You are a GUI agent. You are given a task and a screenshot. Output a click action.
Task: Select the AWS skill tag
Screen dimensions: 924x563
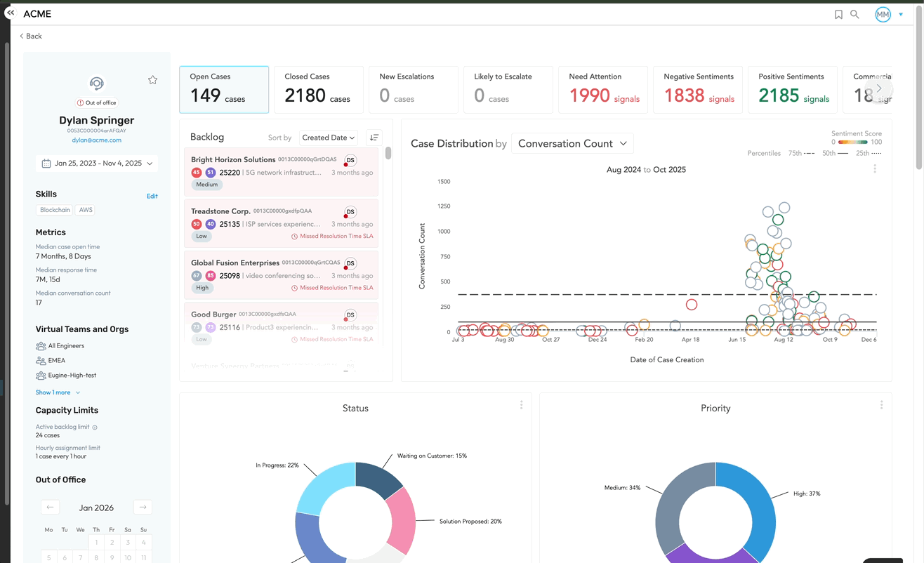click(86, 210)
